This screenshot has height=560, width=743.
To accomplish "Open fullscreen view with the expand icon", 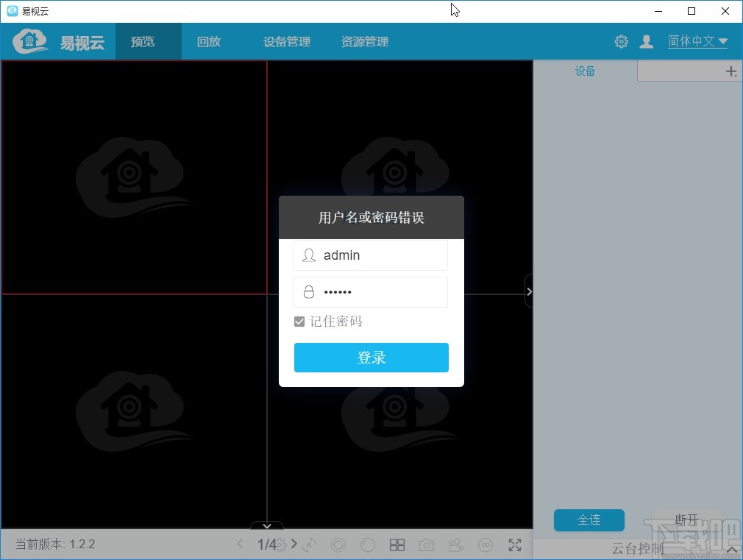I will click(x=515, y=545).
